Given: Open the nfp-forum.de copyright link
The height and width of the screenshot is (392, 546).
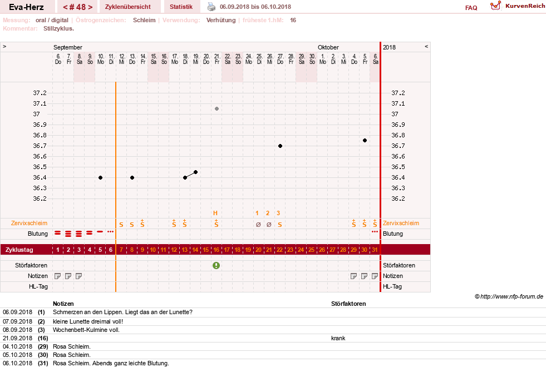Looking at the screenshot, I should click(509, 297).
